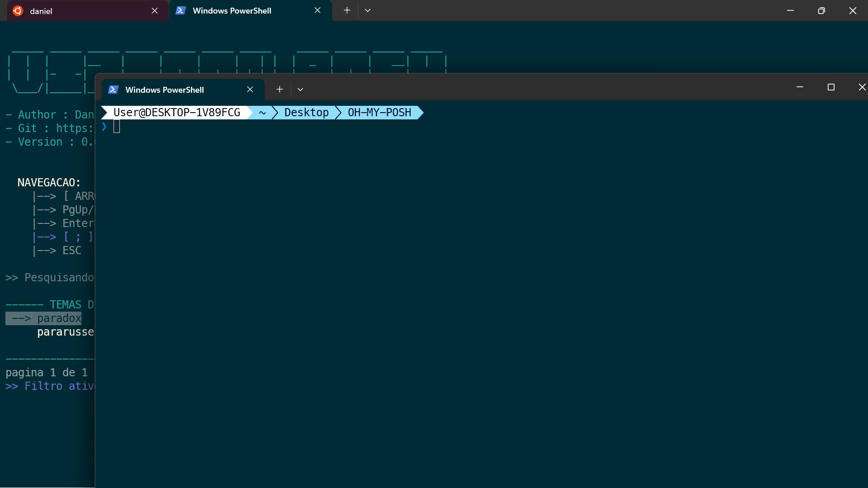The height and width of the screenshot is (488, 868).
Task: Click the '------ TEMAS D' heading line
Action: (50, 305)
